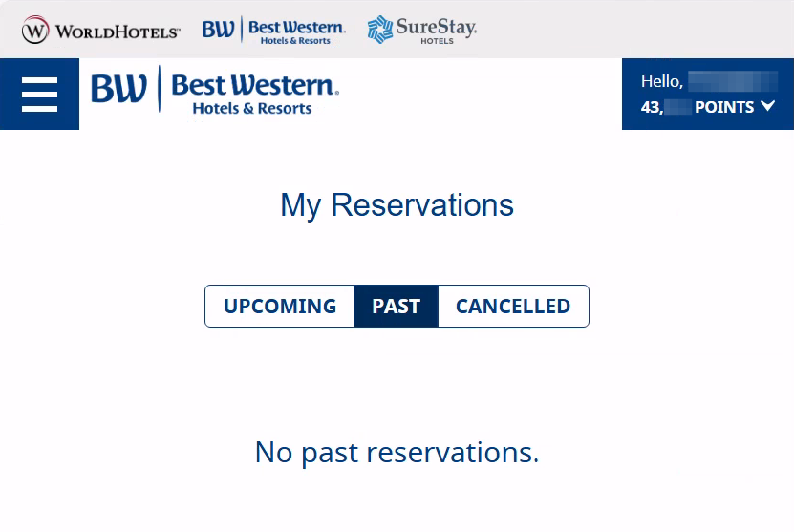This screenshot has height=532, width=794.
Task: Expand the points account dropdown chevron
Action: tap(768, 106)
